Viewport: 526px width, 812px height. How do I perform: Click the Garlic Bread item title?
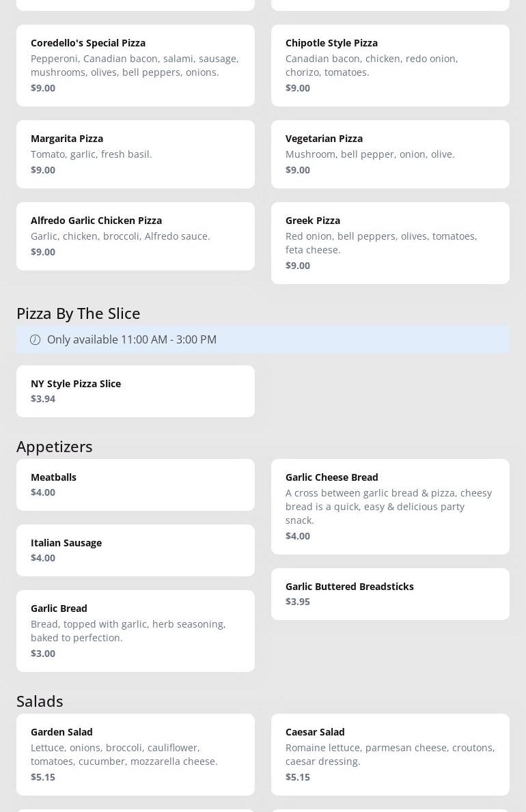click(x=59, y=608)
